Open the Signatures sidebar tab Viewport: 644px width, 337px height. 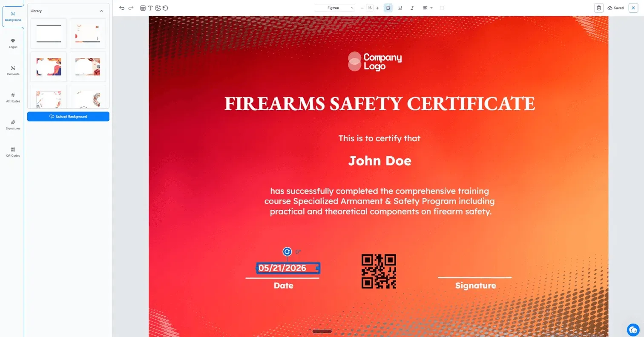pos(13,124)
